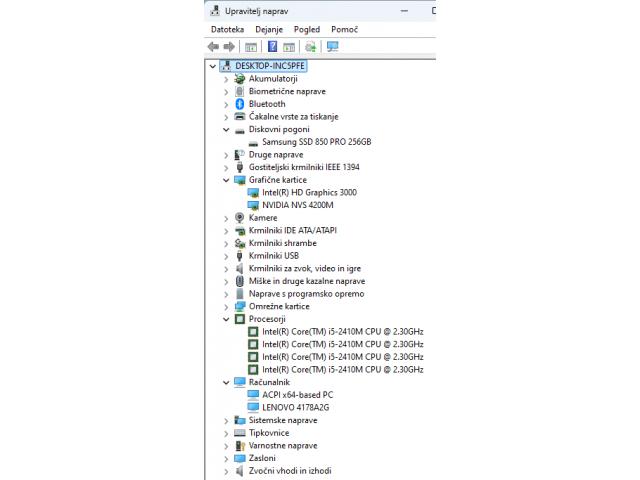640x480 pixels.
Task: Collapse the Diskovni pogoni category
Action: click(227, 129)
